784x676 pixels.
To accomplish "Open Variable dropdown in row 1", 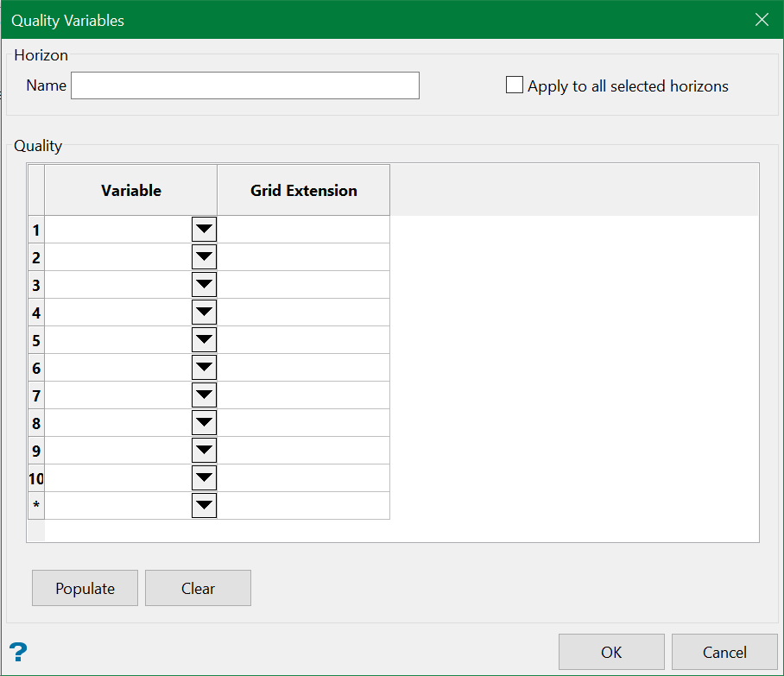I will coord(204,230).
